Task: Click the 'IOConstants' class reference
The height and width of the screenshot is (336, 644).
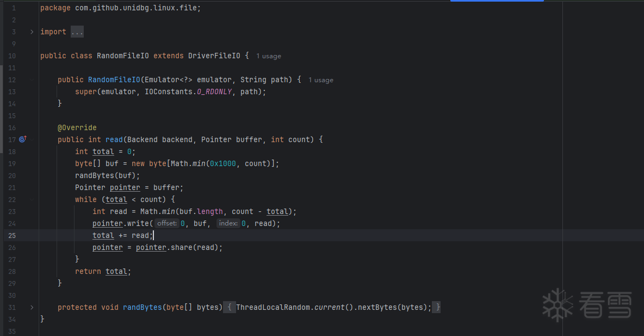Action: (169, 91)
